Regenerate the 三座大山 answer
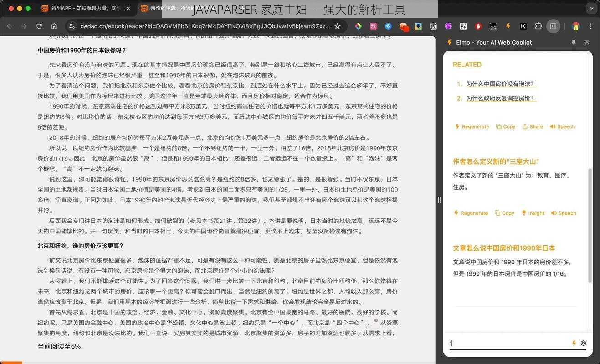Viewport: 600px width, 364px height. click(x=471, y=213)
